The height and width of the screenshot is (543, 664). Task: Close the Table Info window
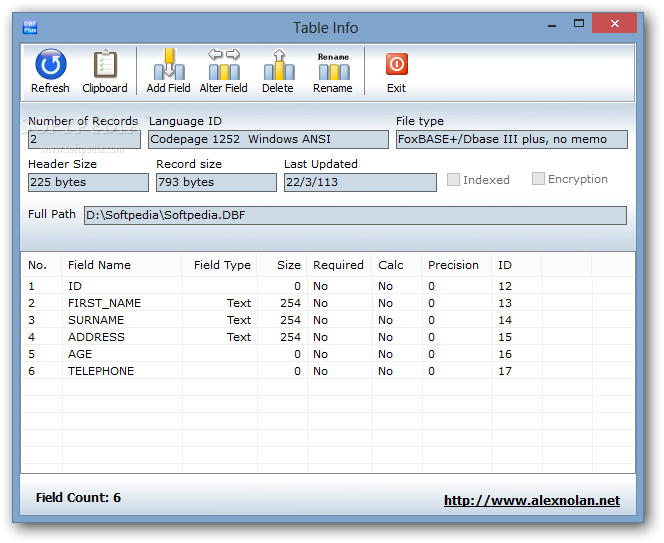(x=614, y=23)
